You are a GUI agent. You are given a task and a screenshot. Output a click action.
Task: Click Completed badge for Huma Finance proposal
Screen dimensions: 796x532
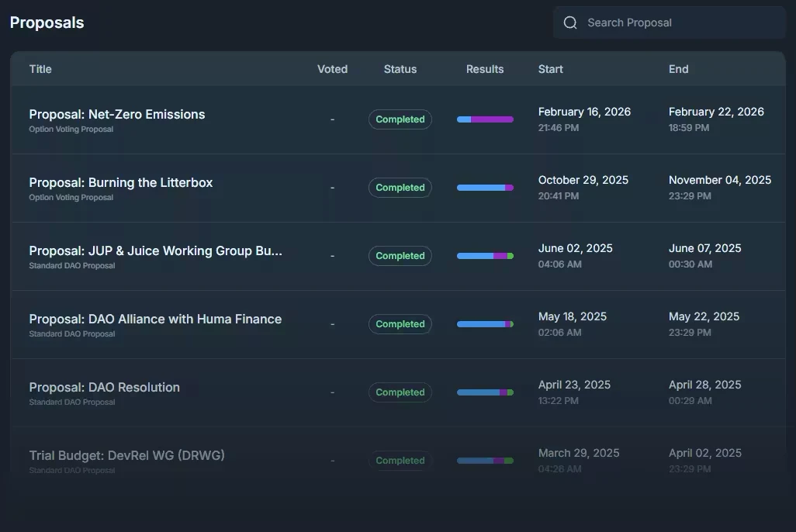(400, 324)
